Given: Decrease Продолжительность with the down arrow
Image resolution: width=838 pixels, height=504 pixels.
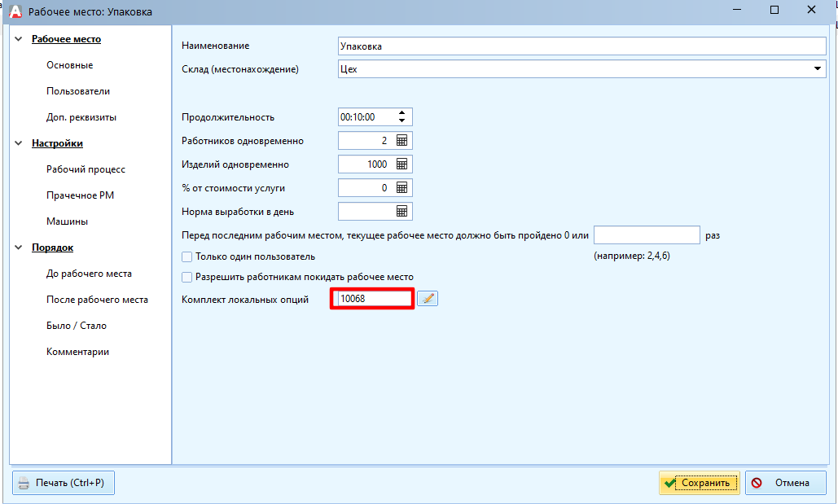Looking at the screenshot, I should (401, 121).
